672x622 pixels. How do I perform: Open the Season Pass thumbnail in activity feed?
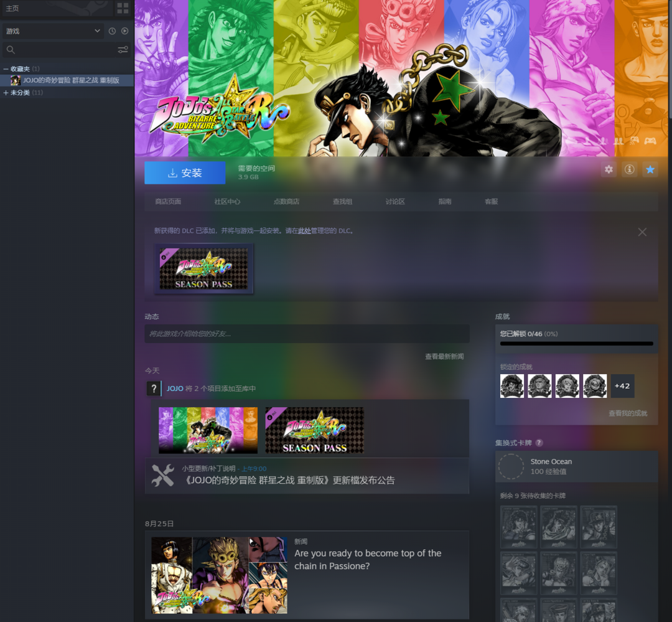(315, 430)
